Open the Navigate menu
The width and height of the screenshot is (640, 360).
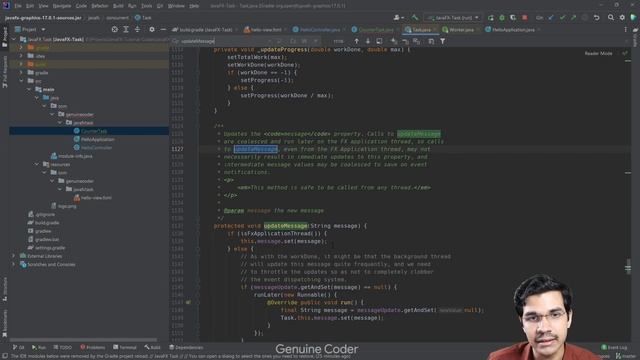tap(62, 6)
